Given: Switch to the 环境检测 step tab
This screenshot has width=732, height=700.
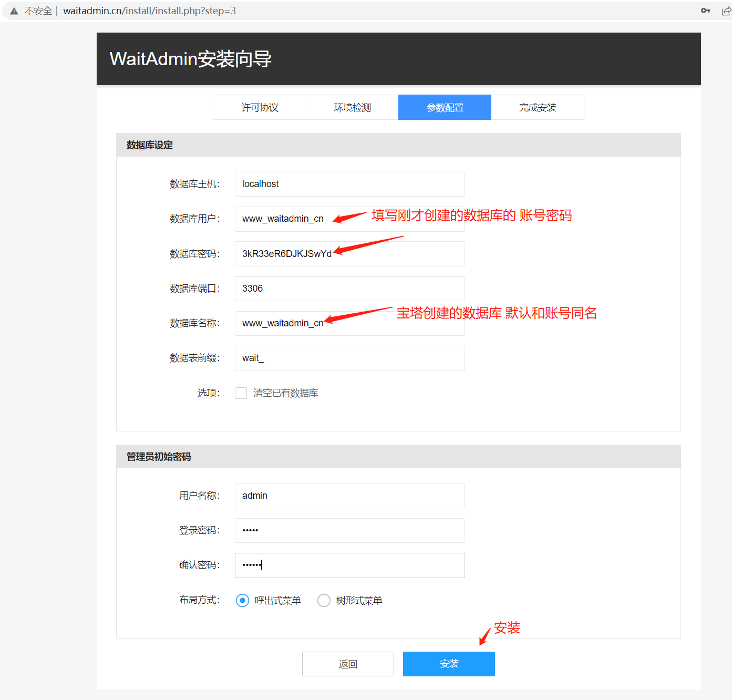Looking at the screenshot, I should coord(352,107).
